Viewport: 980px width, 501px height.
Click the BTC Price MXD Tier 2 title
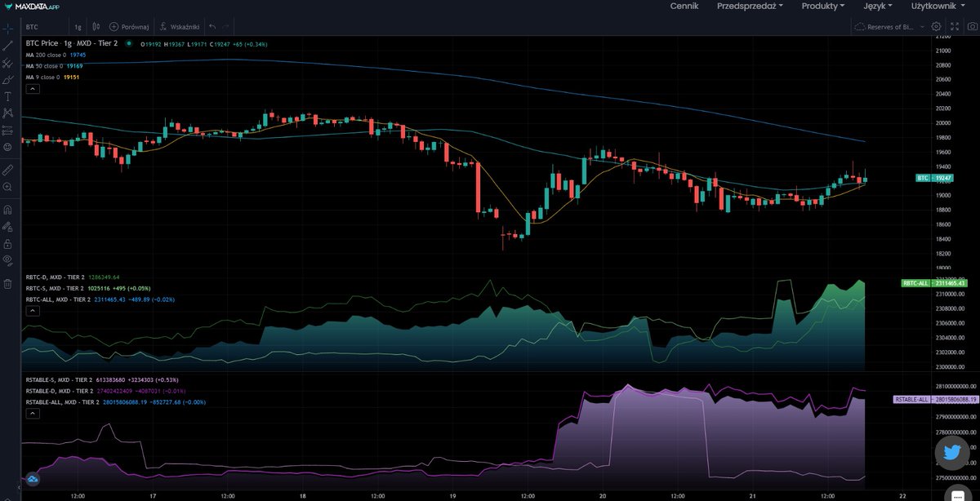72,43
